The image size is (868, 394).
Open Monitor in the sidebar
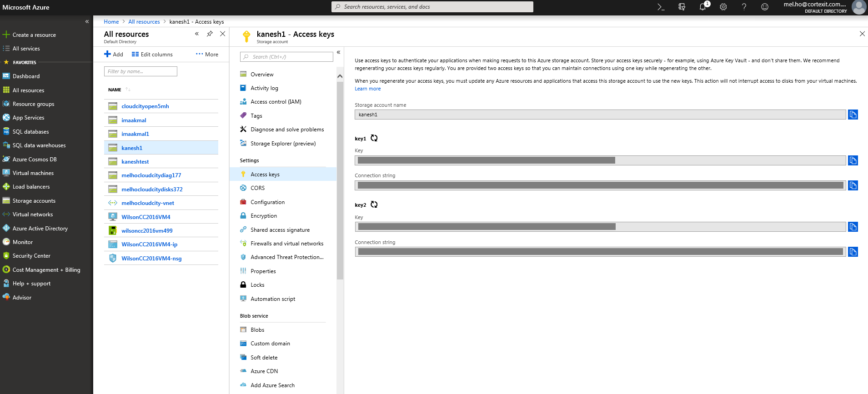coord(22,242)
